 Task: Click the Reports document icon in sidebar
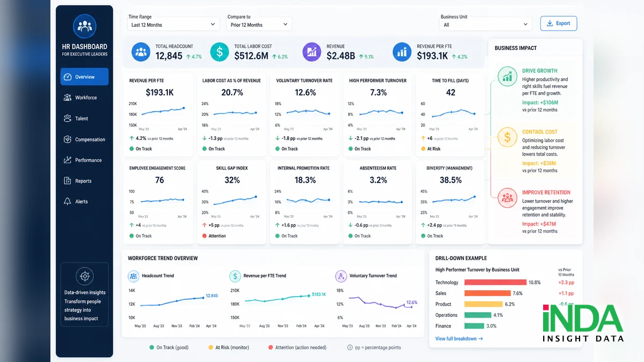68,181
